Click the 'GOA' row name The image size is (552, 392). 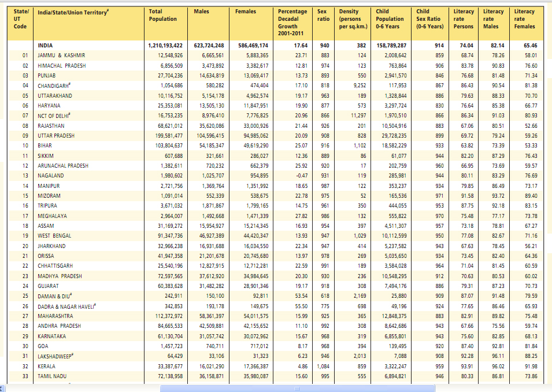coord(43,346)
